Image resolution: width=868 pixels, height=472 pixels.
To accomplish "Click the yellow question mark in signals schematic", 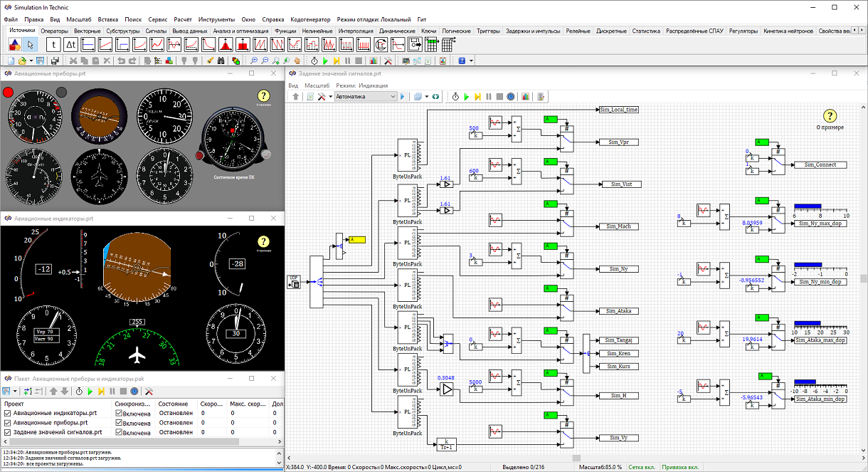I will 830,116.
